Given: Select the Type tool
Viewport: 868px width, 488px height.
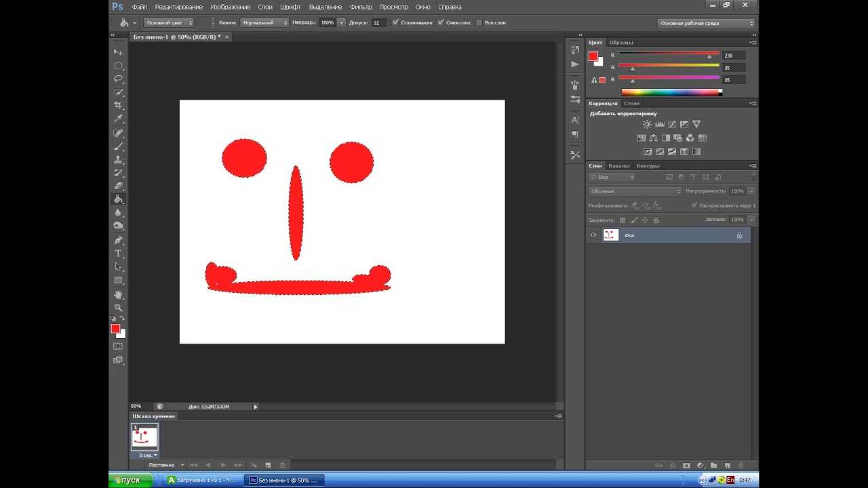Looking at the screenshot, I should click(118, 253).
